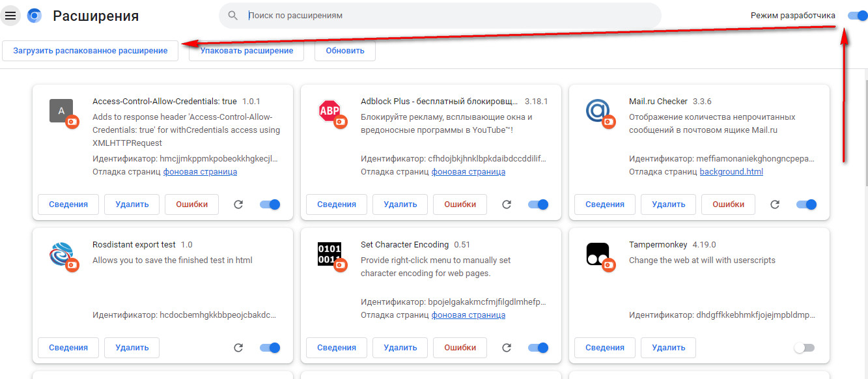Reload the Access-Control-Allow-Credentials extension

click(x=238, y=204)
